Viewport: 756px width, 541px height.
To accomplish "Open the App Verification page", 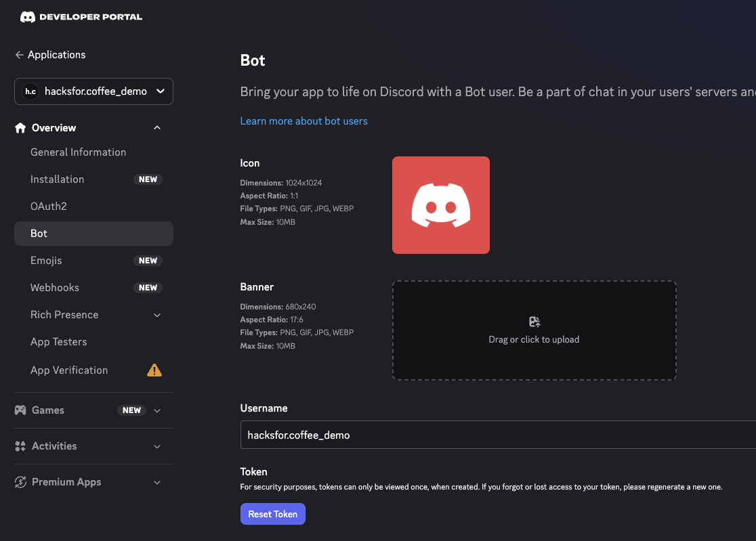I will pyautogui.click(x=69, y=370).
